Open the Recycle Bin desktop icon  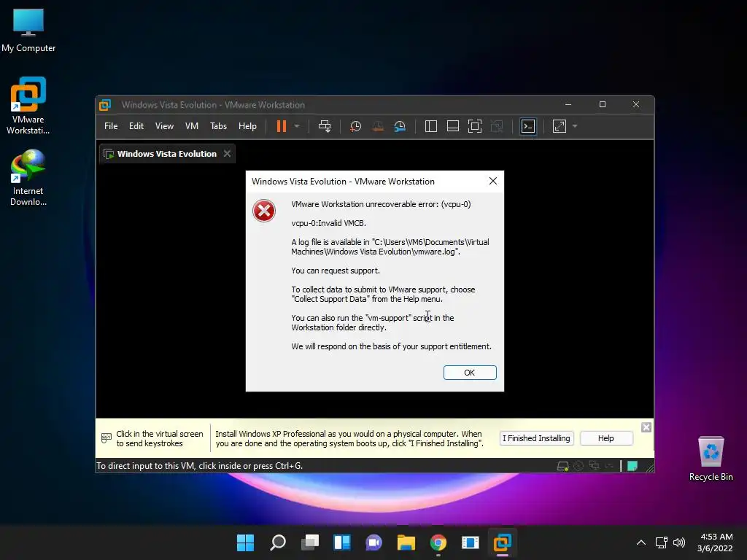coord(711,459)
